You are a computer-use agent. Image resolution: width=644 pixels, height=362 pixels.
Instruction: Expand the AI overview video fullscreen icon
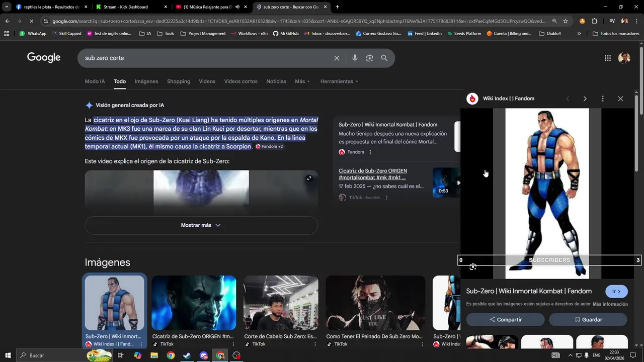tap(309, 178)
